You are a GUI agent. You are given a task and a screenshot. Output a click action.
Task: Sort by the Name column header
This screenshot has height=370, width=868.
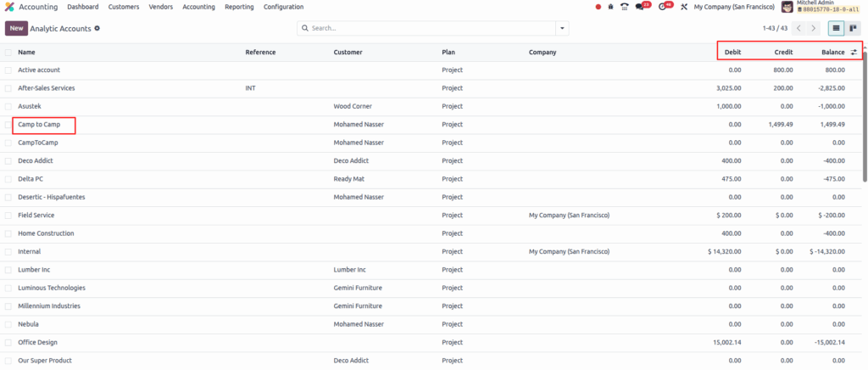26,52
